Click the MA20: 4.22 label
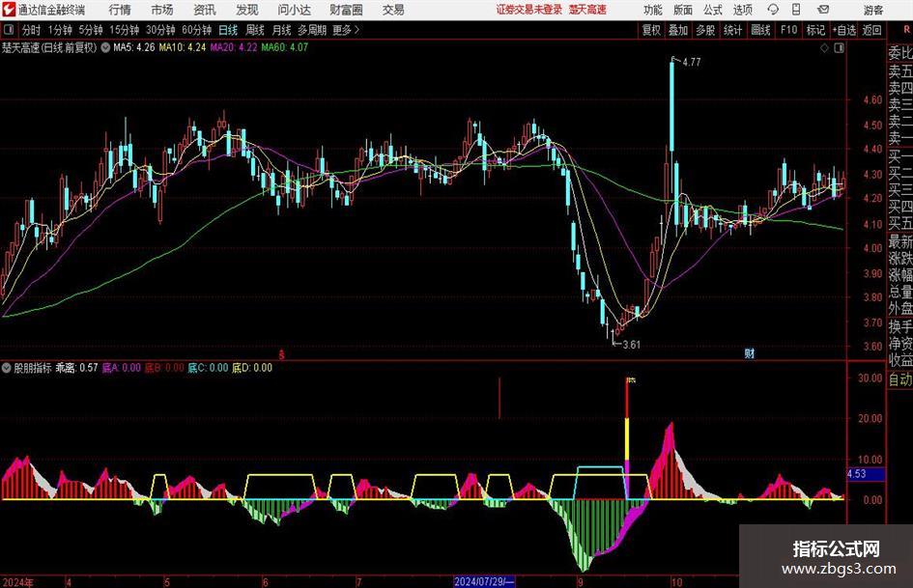913x588 pixels. pos(234,47)
